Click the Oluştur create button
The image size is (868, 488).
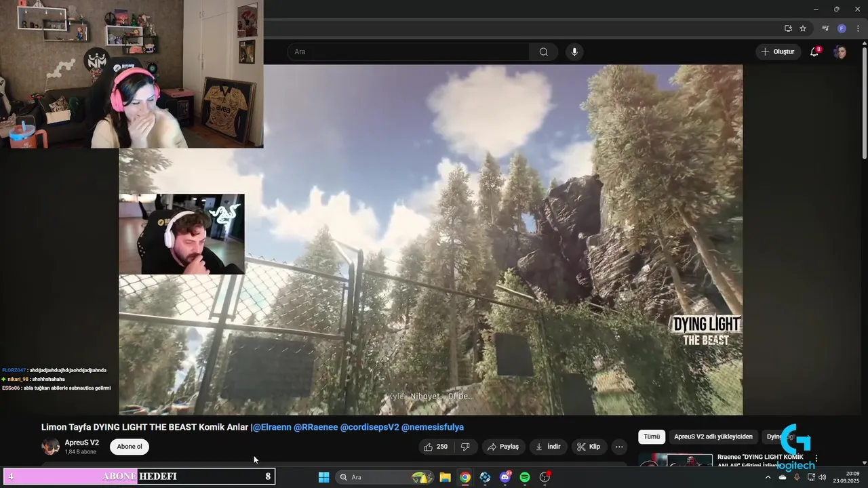778,52
